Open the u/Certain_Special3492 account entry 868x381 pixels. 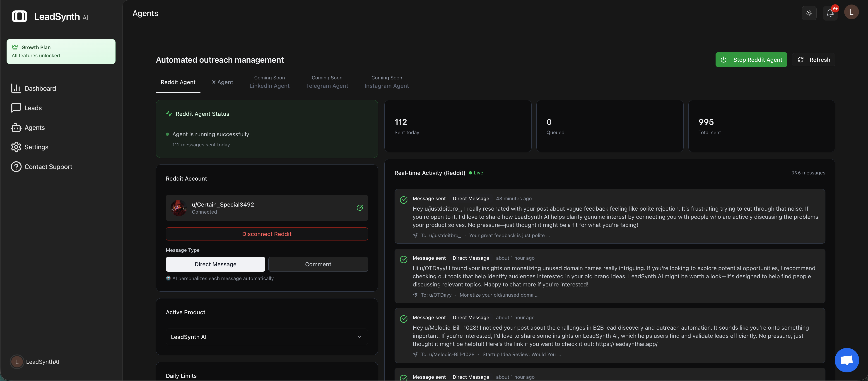tap(267, 208)
